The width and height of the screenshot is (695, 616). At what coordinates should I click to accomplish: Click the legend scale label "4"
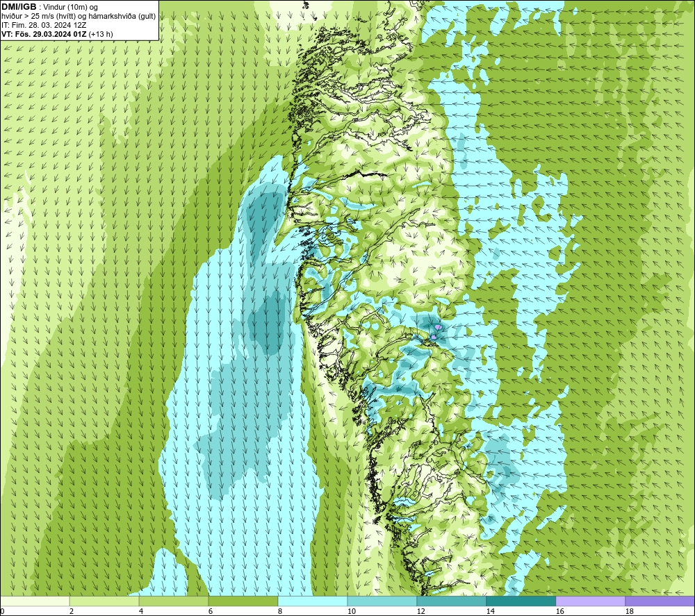tap(141, 612)
